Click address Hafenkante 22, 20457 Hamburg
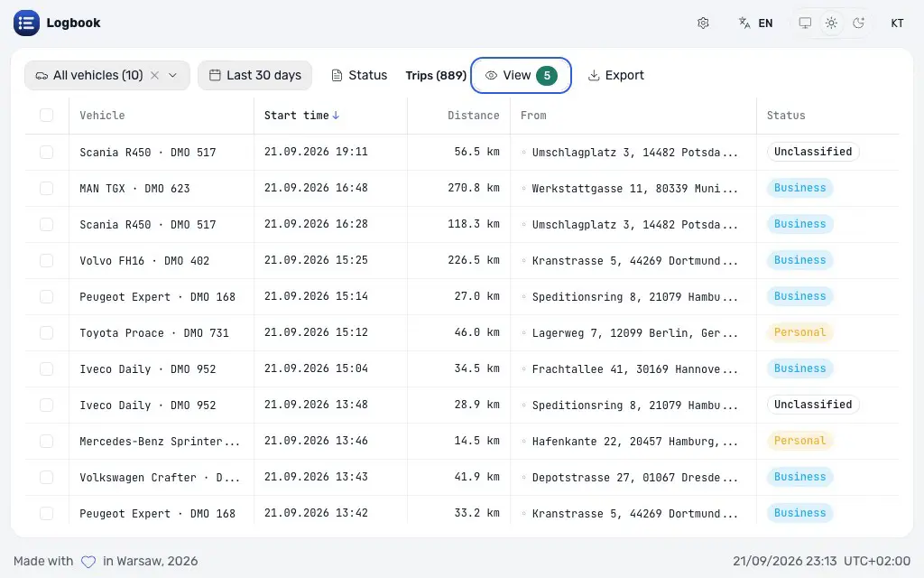924x578 pixels. [634, 441]
